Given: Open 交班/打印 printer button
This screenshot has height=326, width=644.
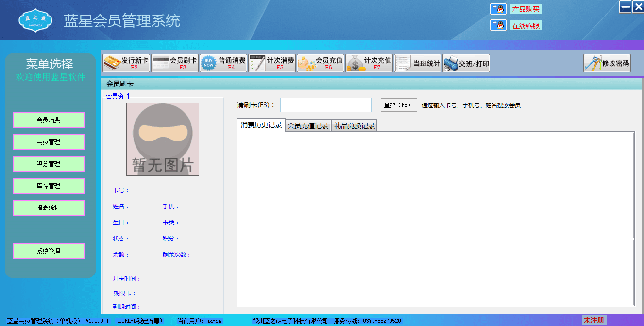Looking at the screenshot, I should tap(466, 63).
